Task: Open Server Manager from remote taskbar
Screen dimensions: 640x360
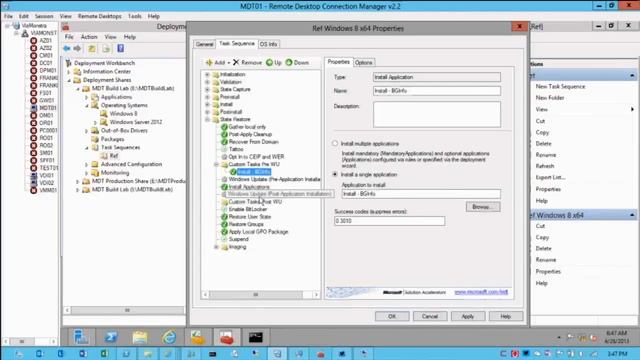Action: [81, 337]
